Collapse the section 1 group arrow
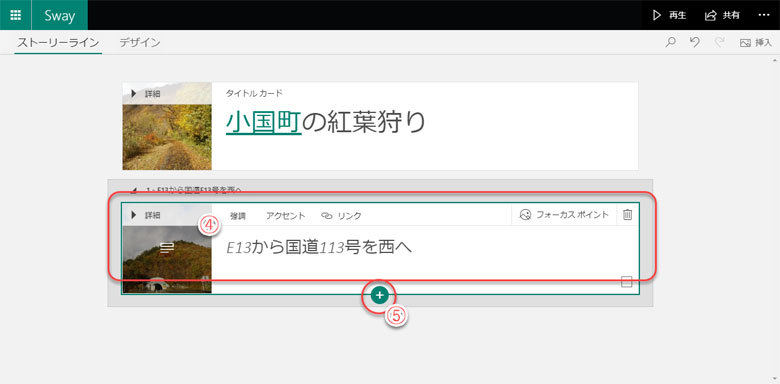 133,190
